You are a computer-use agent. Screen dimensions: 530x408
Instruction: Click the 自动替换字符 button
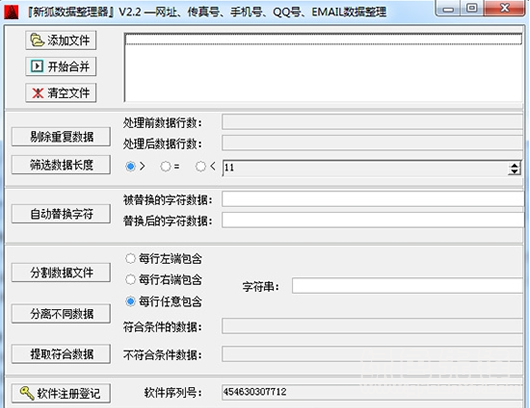[x=61, y=214]
